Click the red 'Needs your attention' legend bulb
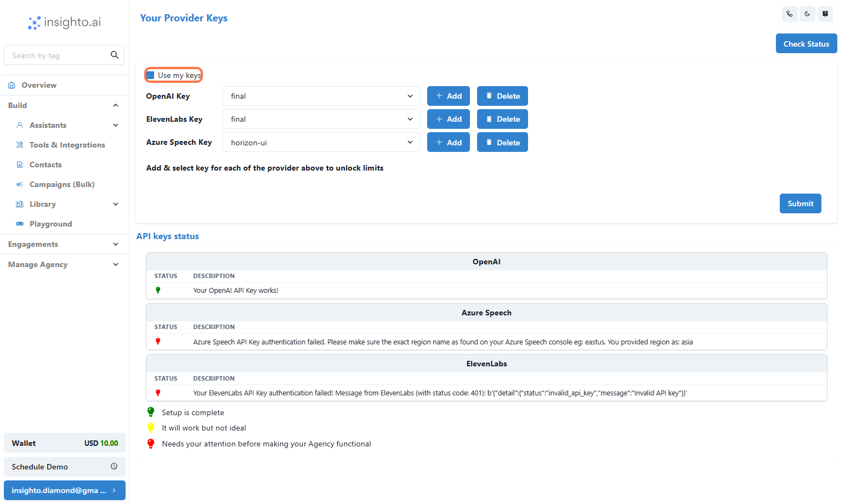This screenshot has height=504, width=845. (x=151, y=444)
